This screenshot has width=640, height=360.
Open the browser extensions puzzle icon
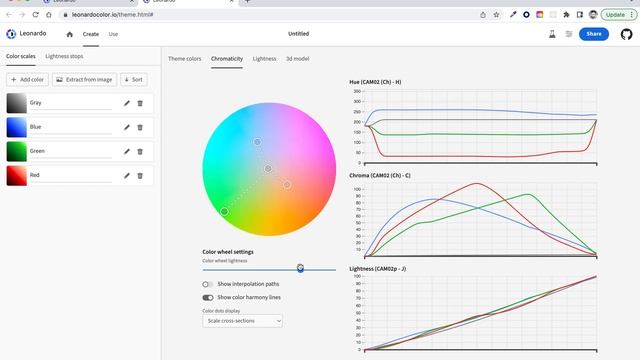coord(566,15)
